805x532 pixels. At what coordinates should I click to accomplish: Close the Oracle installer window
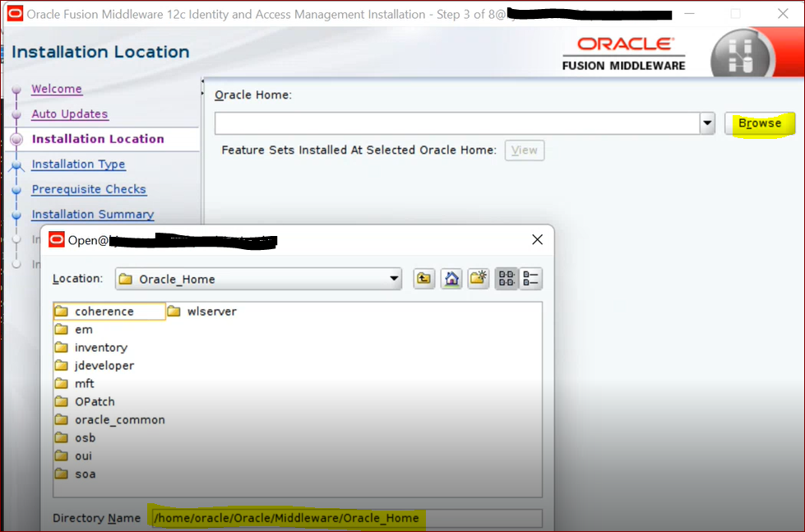[783, 14]
